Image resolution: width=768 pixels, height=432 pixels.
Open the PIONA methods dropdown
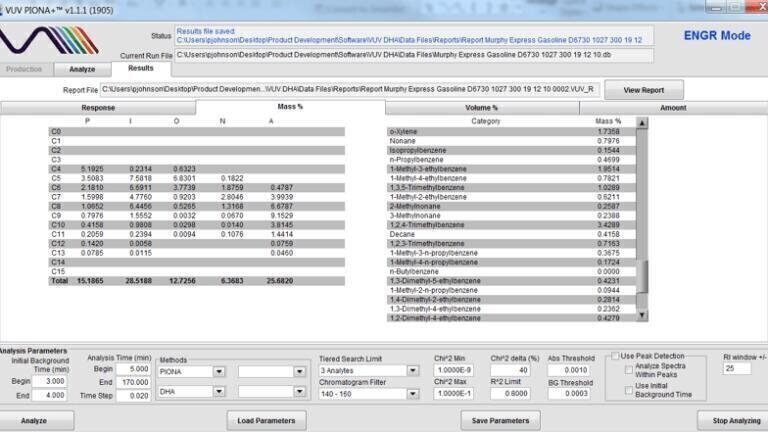coord(218,372)
